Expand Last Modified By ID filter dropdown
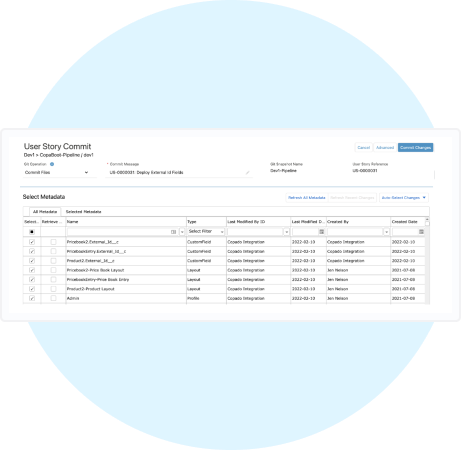 pyautogui.click(x=286, y=232)
